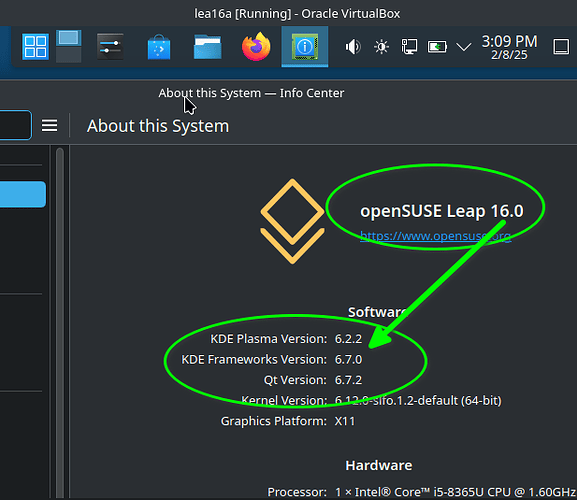Select the Info Center taskbar entry

305,47
